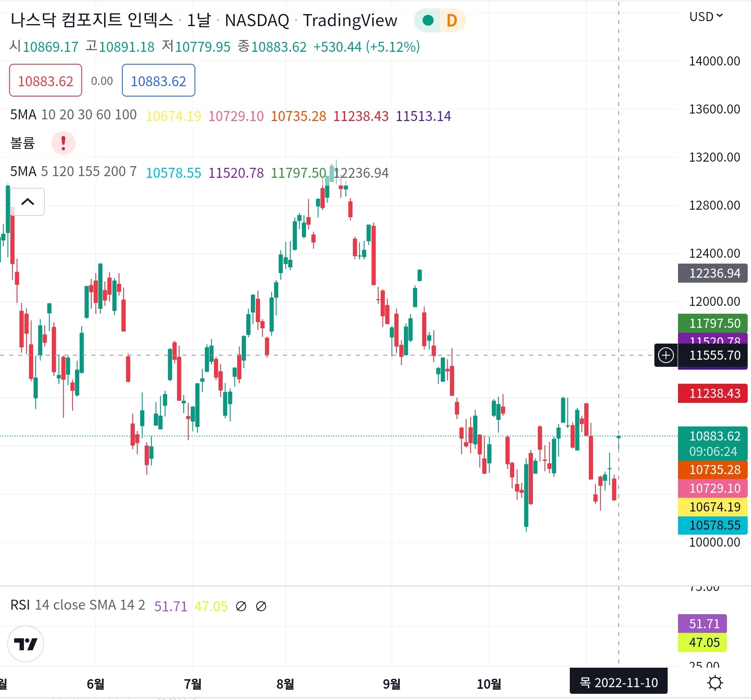Click the purple 11520.78 legend value

(236, 173)
